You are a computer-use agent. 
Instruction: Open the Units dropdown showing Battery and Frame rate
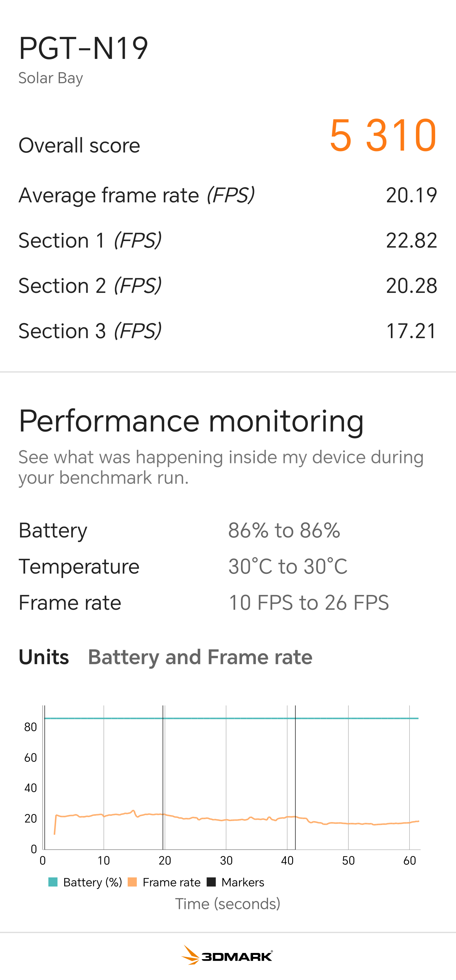click(x=200, y=657)
